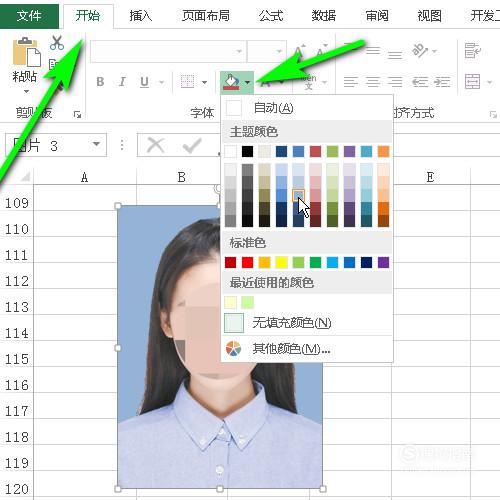Toggle Bold formatting

100,82
